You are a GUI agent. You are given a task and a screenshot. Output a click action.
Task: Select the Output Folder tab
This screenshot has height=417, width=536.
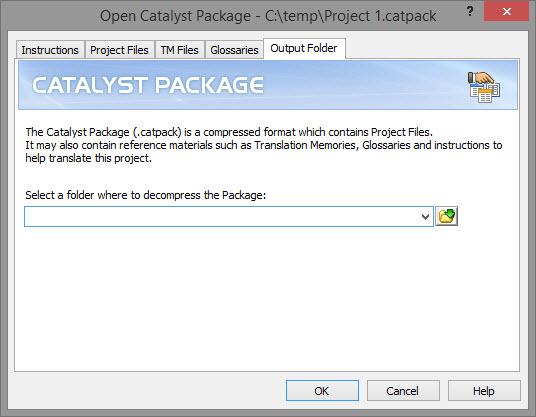pos(304,49)
